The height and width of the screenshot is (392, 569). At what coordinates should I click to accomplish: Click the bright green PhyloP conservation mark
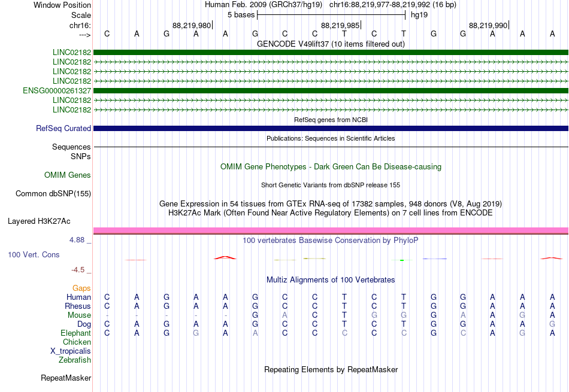pos(402,260)
